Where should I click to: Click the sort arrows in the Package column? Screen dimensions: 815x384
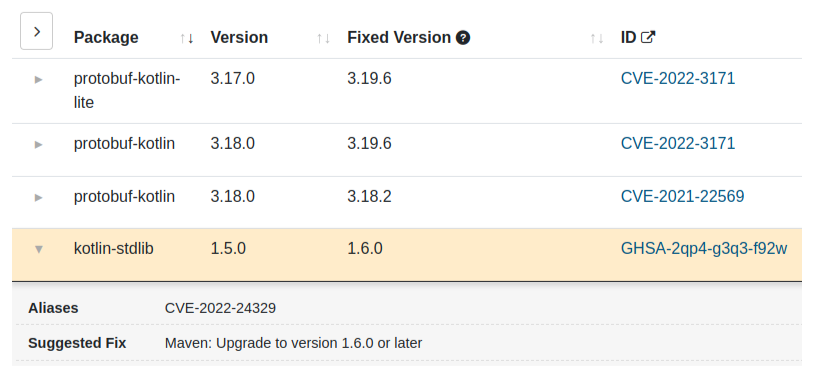[x=187, y=38]
